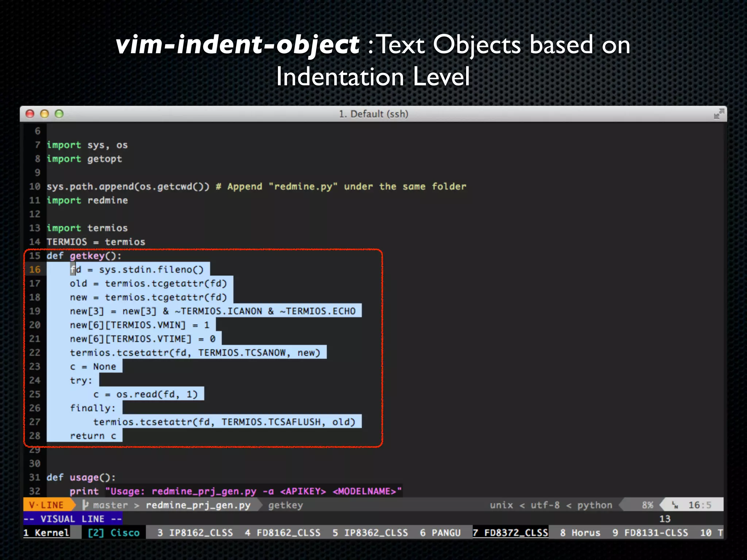Click the redmine_prj_gen.py filename in statusline
Screen dimensions: 747x560
tap(198, 505)
